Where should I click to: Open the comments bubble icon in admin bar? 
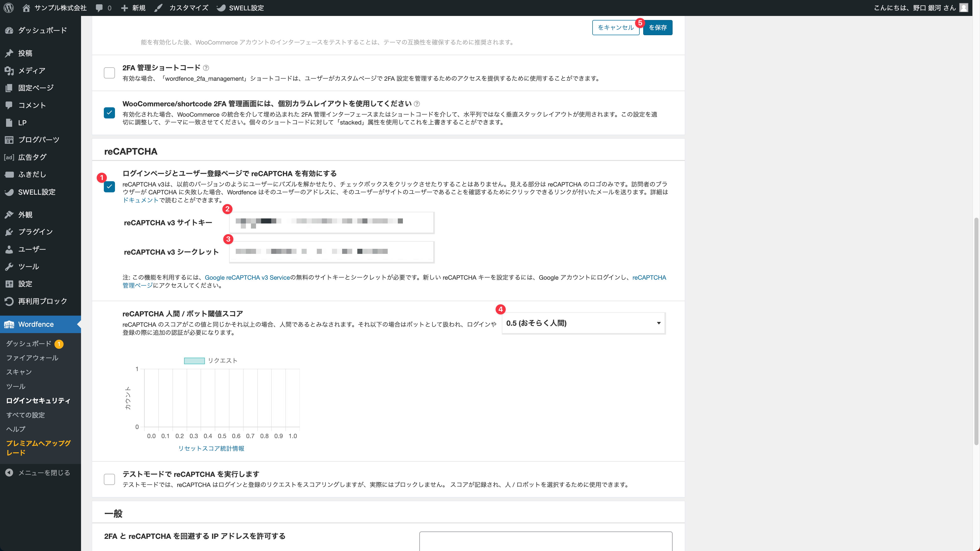pos(99,8)
